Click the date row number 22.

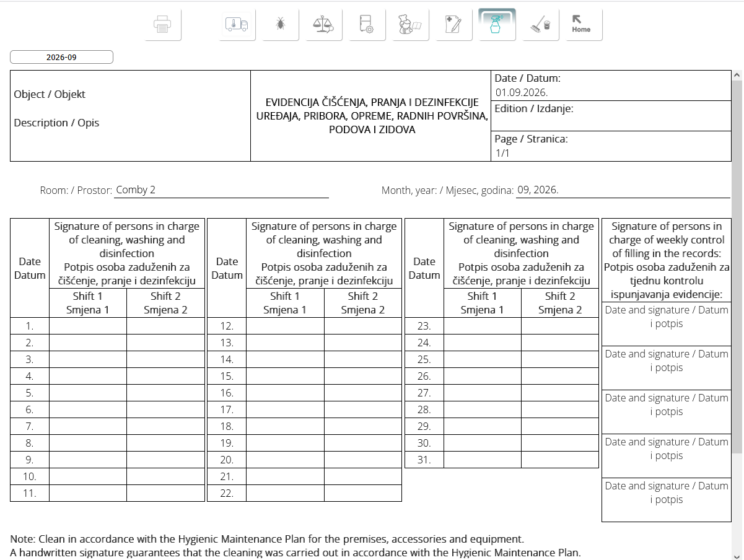(x=227, y=493)
